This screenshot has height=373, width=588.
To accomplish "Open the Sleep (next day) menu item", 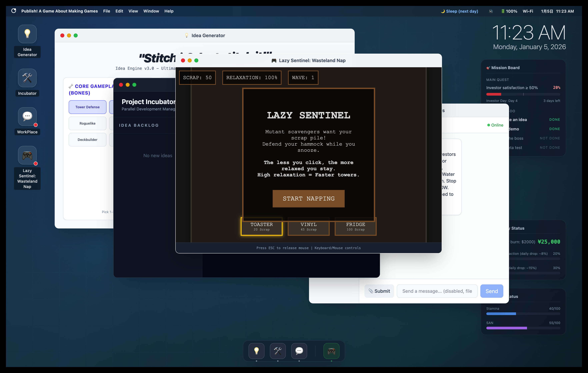I will [x=459, y=11].
